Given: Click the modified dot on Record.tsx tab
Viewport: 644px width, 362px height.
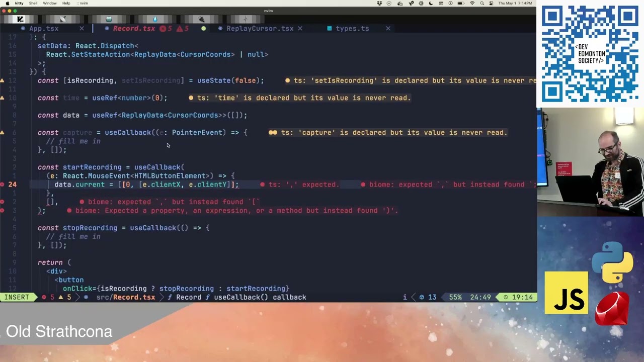Looking at the screenshot, I should point(203,29).
